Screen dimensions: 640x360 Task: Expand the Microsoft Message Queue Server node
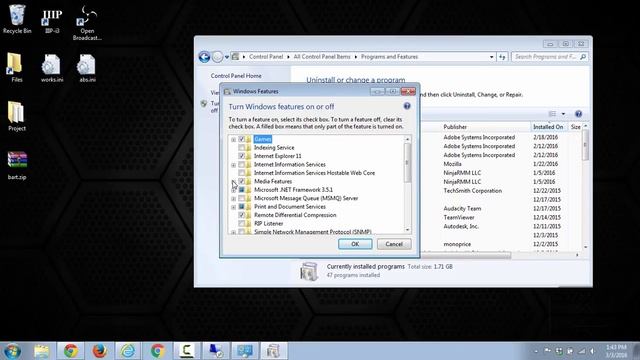pyautogui.click(x=233, y=199)
